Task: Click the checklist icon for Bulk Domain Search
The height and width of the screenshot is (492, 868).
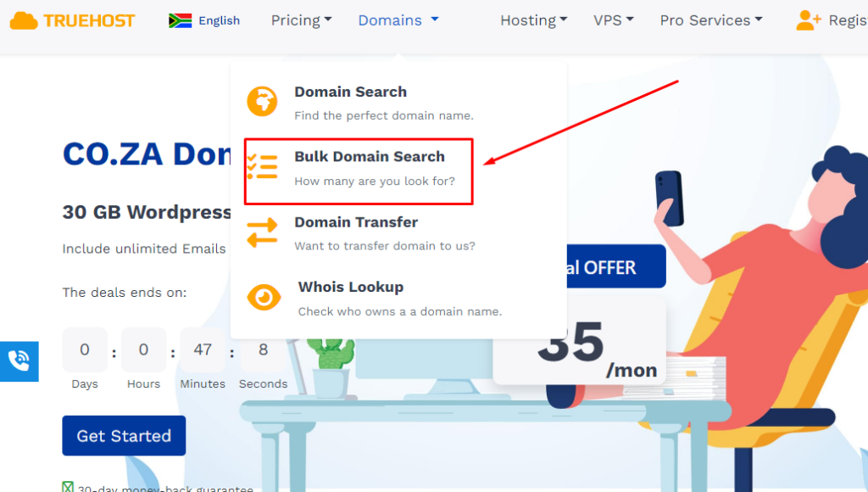Action: 263,167
